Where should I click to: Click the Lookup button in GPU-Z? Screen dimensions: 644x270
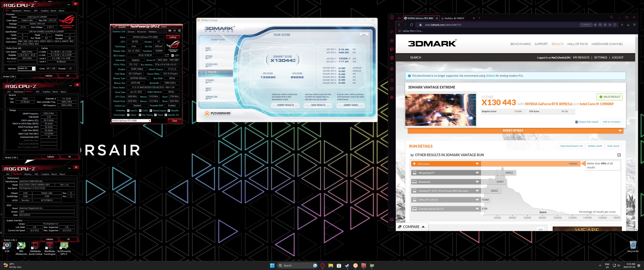[x=173, y=37]
